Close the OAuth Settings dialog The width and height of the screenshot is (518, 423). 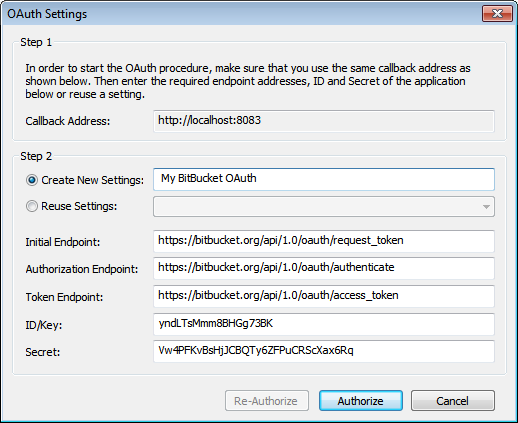click(497, 14)
